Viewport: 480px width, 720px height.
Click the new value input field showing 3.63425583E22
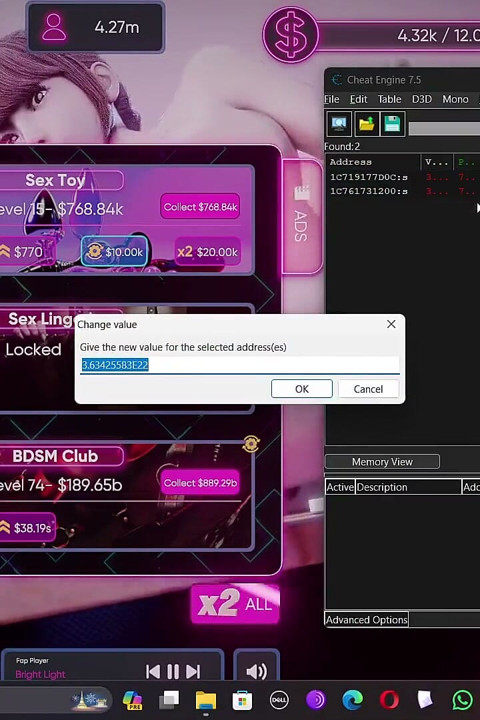click(240, 365)
